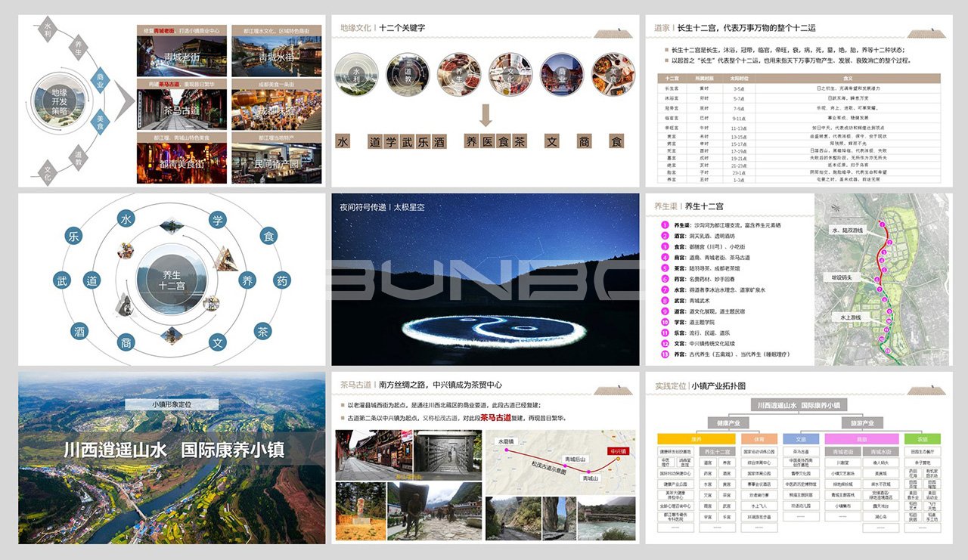This screenshot has width=968, height=560.
Task: Click the magenta number 13 bullet for 养宫
Action: 665,353
